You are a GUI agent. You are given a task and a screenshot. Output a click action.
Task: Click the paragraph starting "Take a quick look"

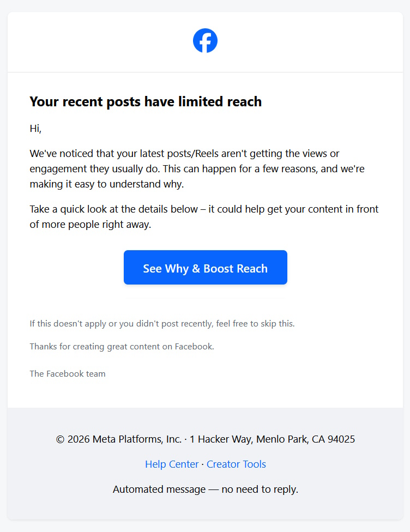tap(204, 216)
